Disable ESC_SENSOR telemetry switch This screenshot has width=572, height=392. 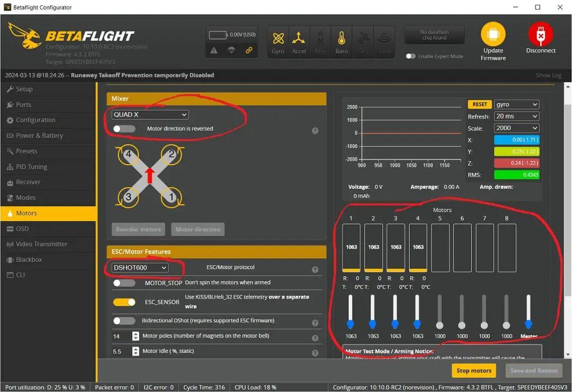[x=124, y=302]
